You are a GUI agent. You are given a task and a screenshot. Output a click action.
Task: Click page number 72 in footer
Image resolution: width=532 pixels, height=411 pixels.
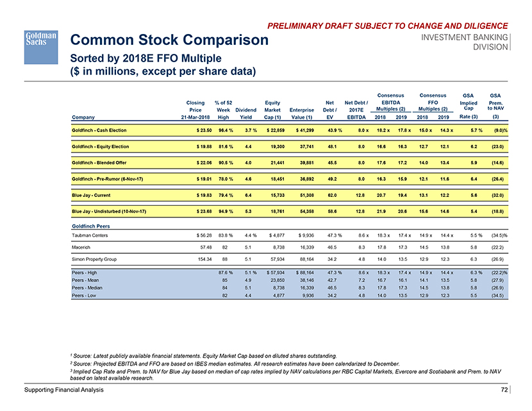pos(505,389)
